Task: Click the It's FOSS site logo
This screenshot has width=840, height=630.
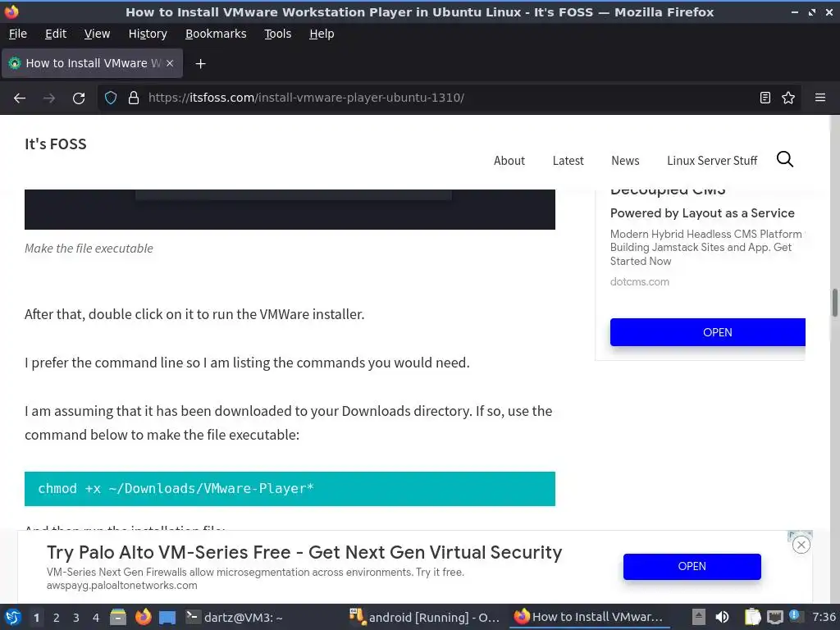Action: [x=56, y=144]
